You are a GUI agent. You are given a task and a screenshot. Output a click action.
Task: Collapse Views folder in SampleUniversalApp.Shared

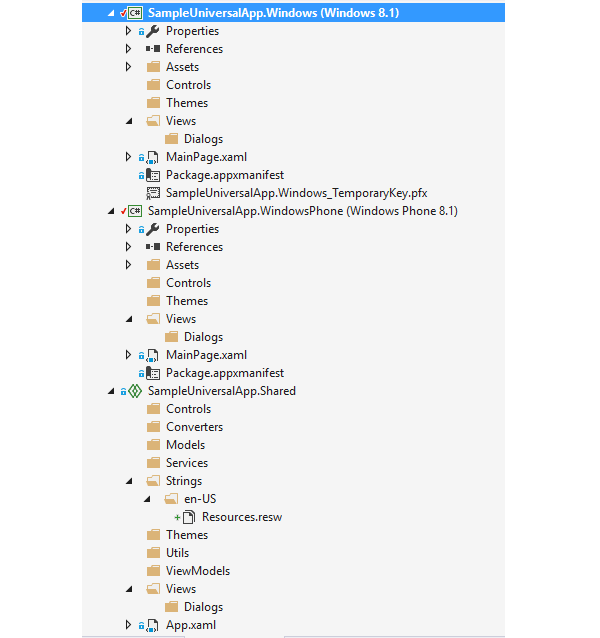coord(129,589)
